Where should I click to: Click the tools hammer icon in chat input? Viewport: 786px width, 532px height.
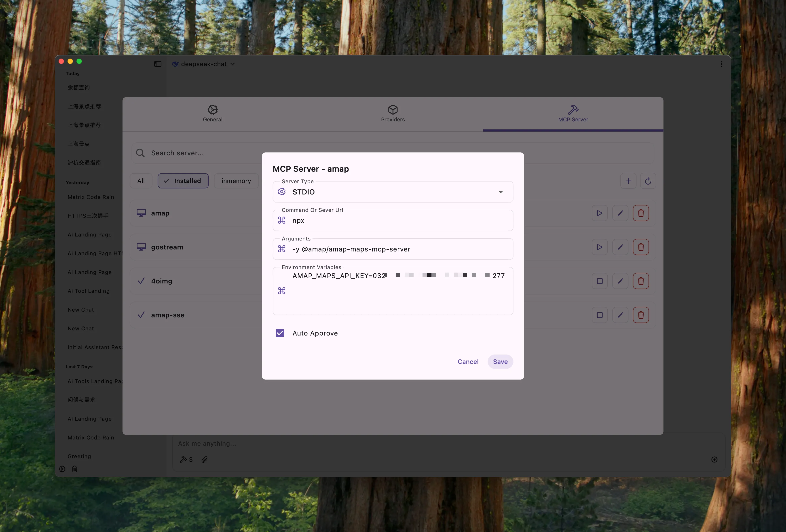[x=183, y=459]
